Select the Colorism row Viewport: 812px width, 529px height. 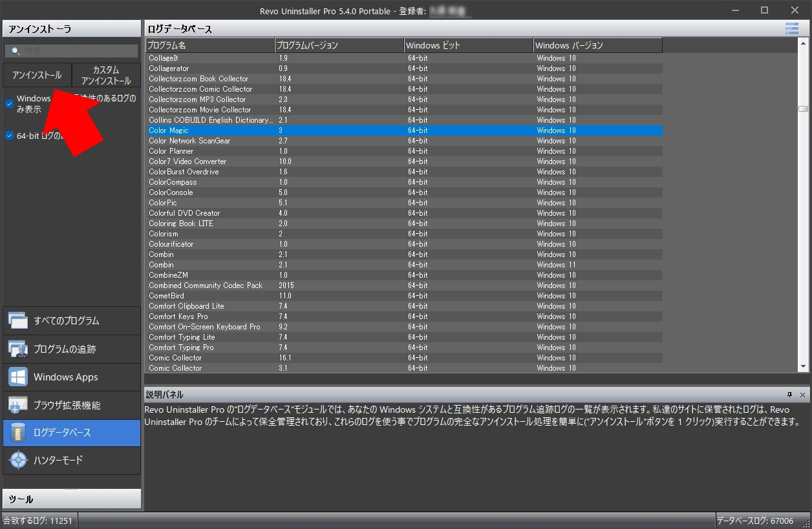tap(404, 234)
